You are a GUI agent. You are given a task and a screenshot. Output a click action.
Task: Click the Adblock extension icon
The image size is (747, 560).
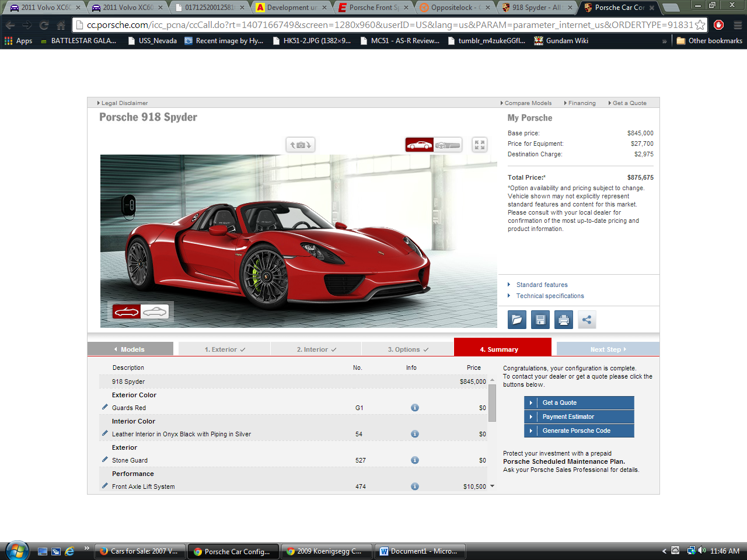(719, 25)
